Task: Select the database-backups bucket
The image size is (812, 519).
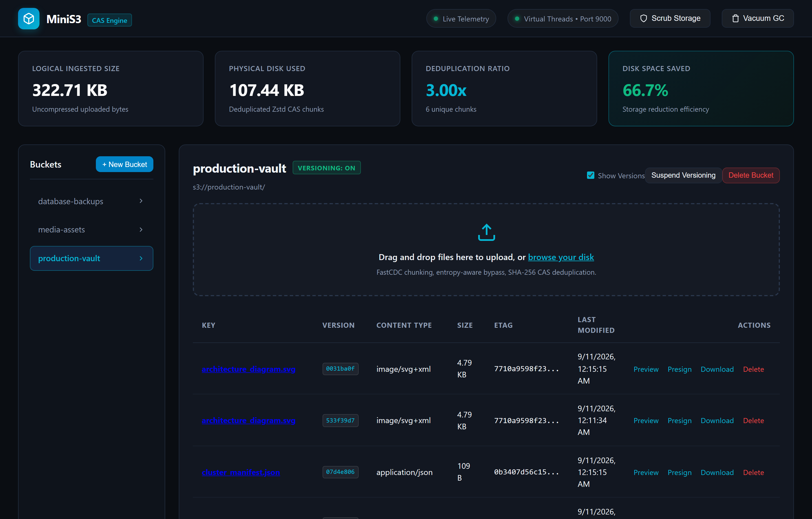Action: point(91,201)
